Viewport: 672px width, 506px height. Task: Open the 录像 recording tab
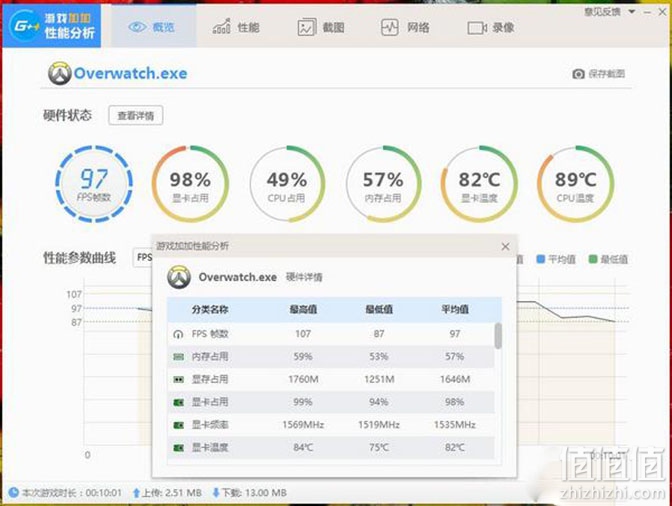(x=491, y=28)
